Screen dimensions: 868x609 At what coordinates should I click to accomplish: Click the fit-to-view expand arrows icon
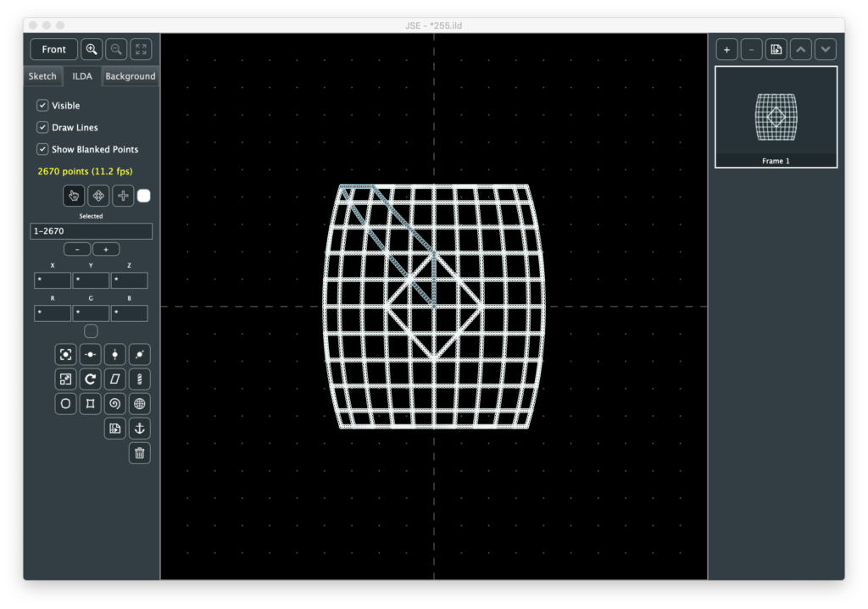point(141,49)
